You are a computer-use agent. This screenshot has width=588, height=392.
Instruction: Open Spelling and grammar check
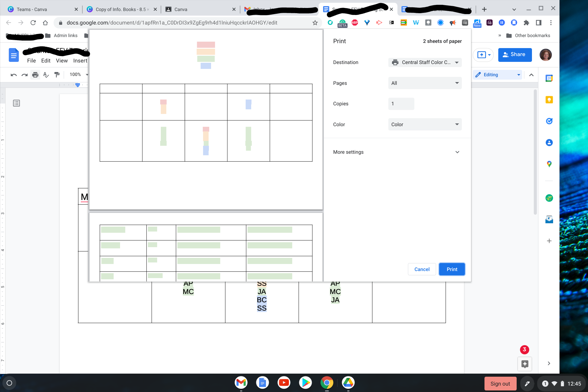[x=46, y=74]
